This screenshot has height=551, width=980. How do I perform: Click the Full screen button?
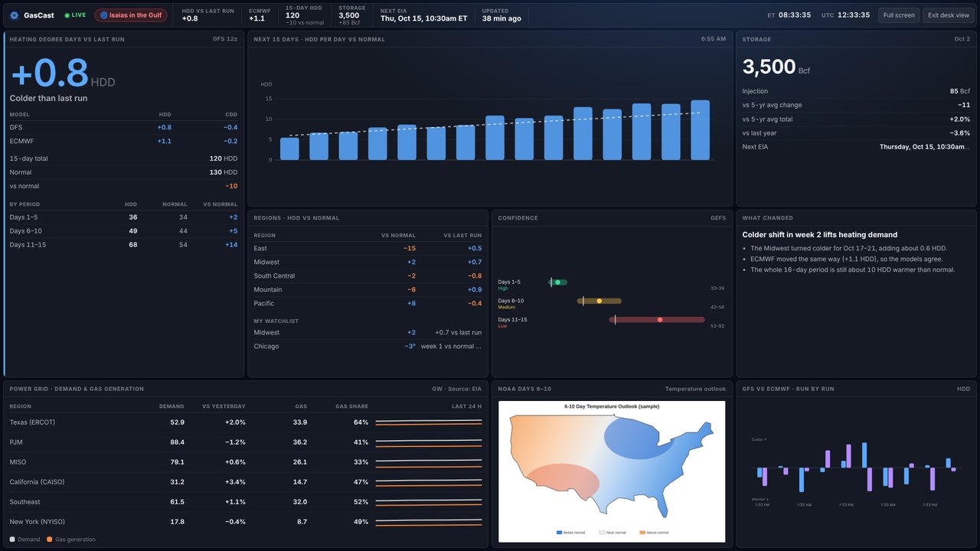(x=899, y=15)
